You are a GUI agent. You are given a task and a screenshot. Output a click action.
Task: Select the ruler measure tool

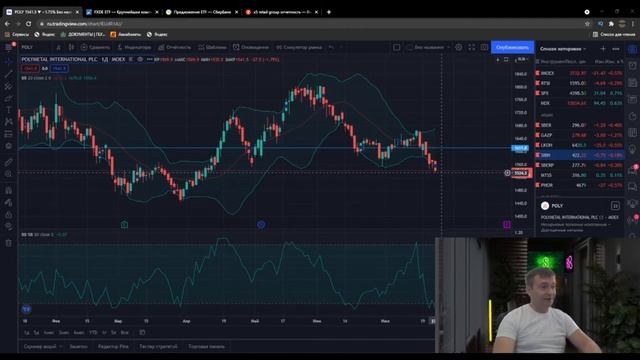coord(8,162)
